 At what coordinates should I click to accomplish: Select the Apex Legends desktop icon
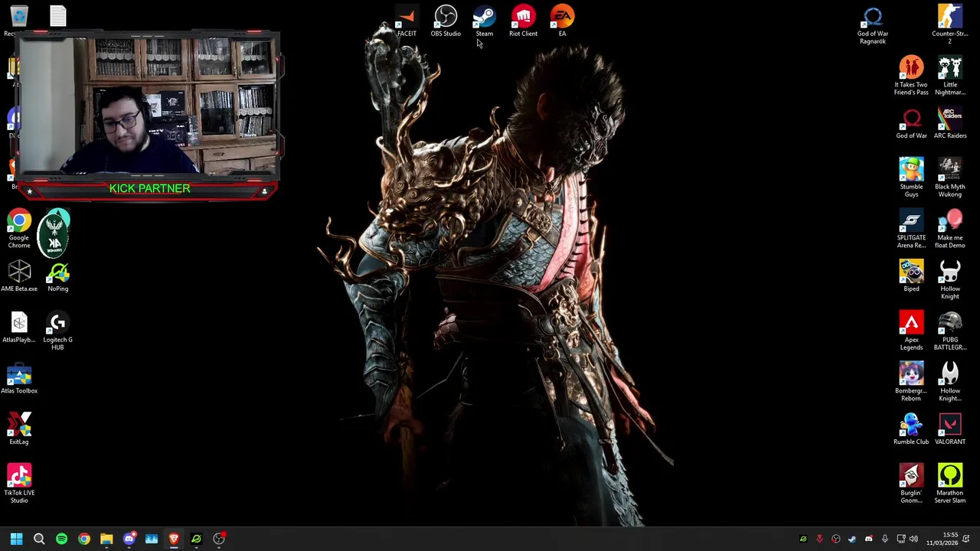click(x=911, y=331)
